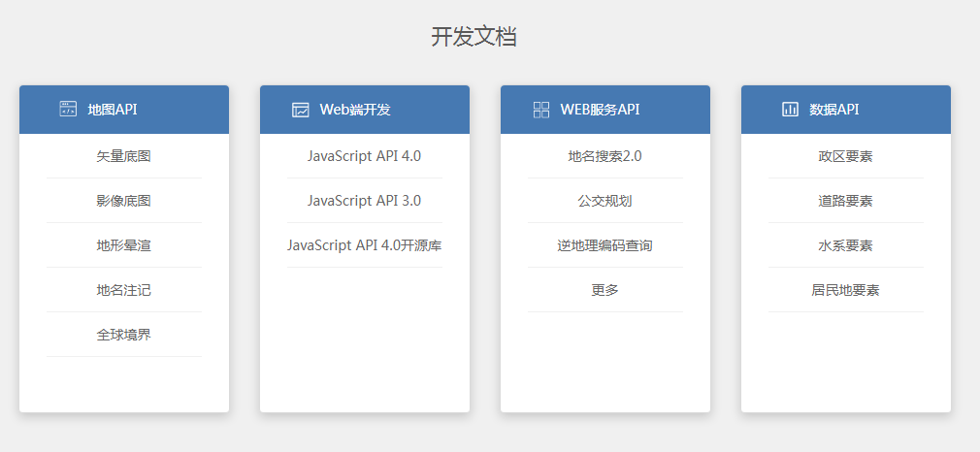
Task: Select the 公交规划 link
Action: [604, 201]
